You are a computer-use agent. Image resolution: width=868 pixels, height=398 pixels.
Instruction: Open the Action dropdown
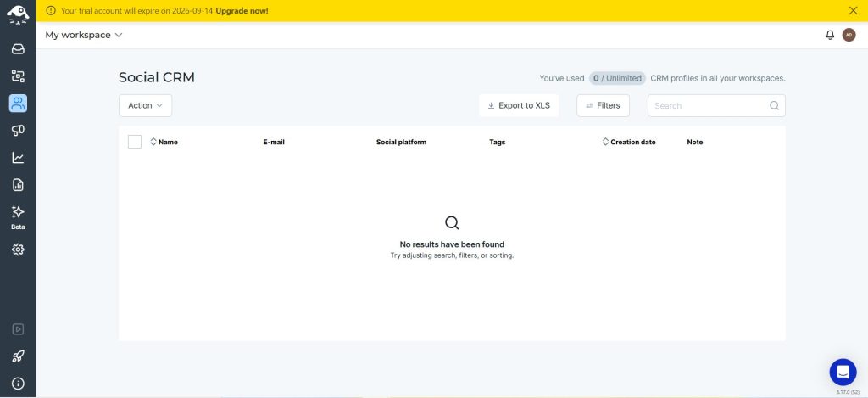[146, 105]
